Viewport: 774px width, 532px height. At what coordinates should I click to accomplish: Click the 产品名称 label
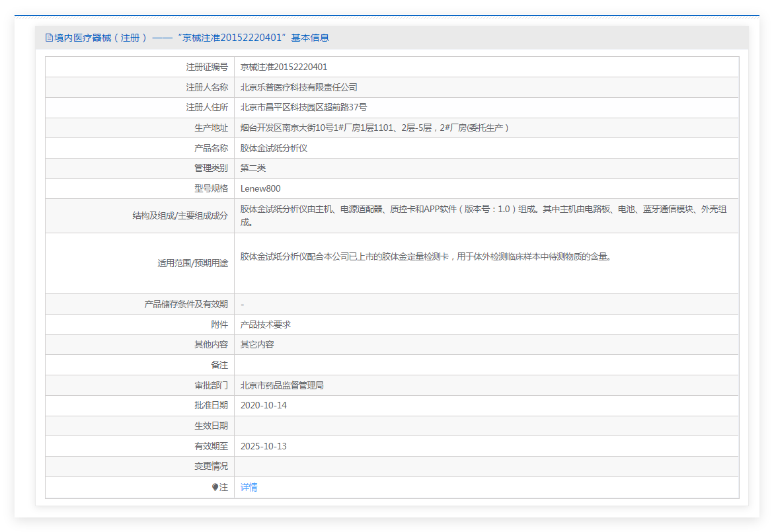click(x=212, y=148)
